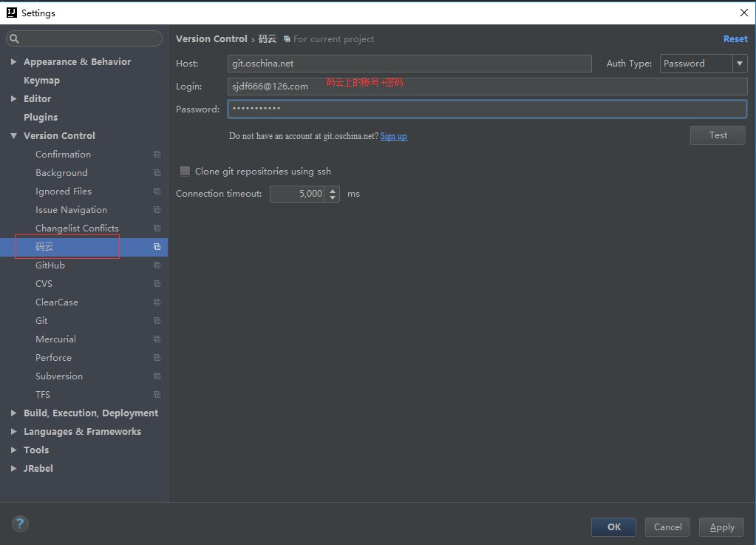Collapse the Version Control section
The height and width of the screenshot is (545, 756).
tap(13, 135)
